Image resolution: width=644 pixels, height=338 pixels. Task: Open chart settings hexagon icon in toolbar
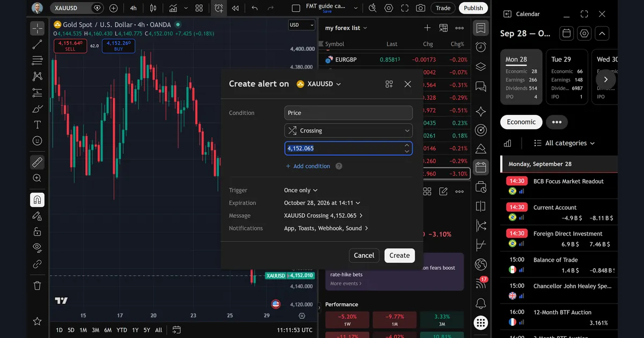pyautogui.click(x=389, y=8)
